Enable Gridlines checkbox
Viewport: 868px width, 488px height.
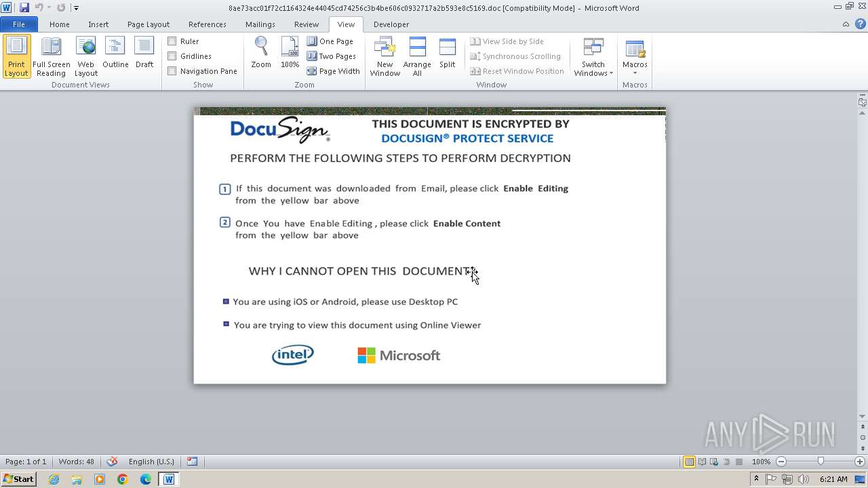click(172, 56)
